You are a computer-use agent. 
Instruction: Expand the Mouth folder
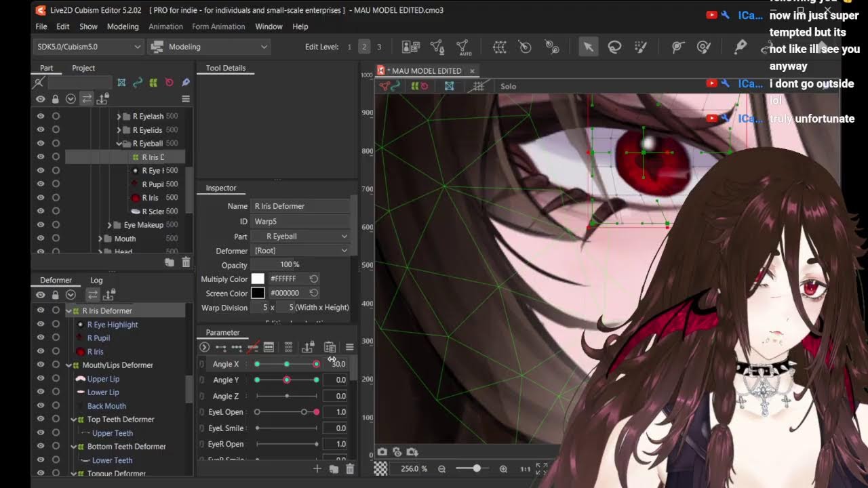pyautogui.click(x=100, y=239)
